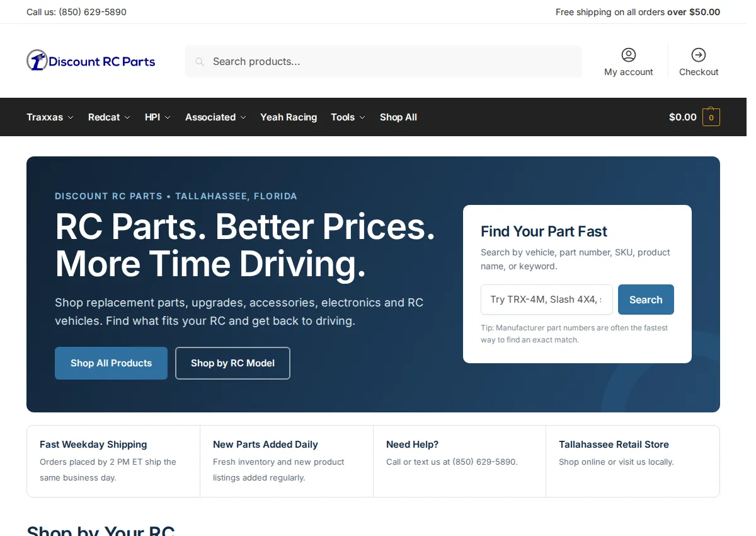
Task: Click Free shipping on all orders notice
Action: [x=638, y=12]
